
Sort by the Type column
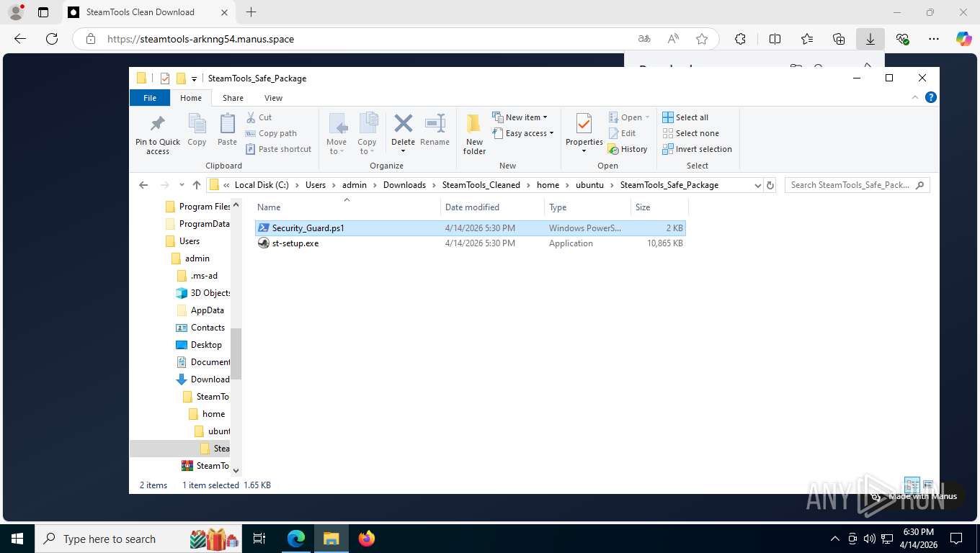587,207
